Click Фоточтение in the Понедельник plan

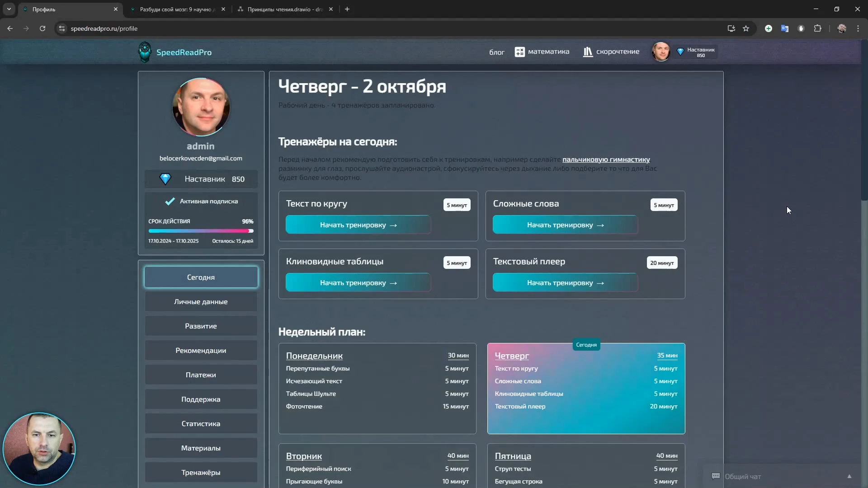304,406
